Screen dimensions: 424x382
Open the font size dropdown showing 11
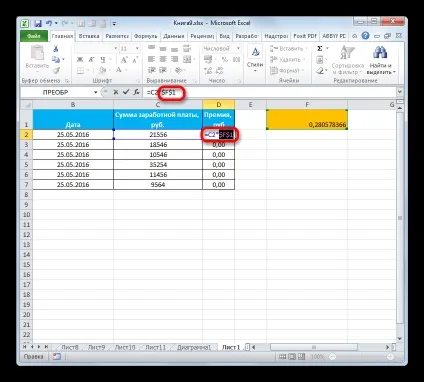(x=137, y=49)
